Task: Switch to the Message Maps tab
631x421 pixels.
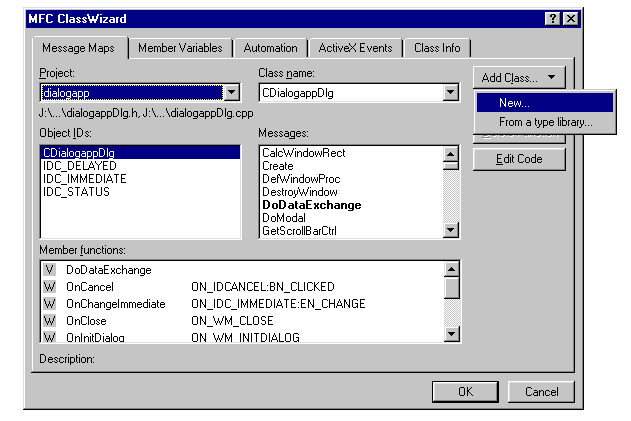Action: pos(79,48)
